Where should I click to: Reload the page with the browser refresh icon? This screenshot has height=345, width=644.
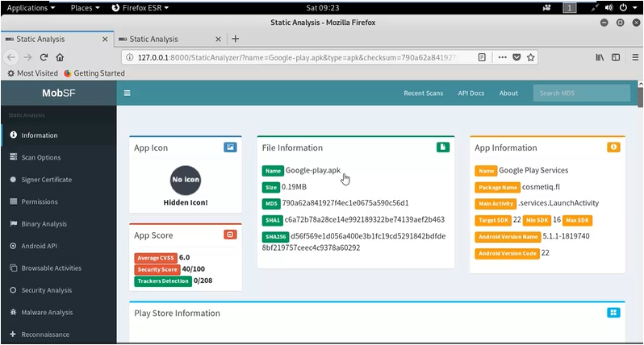tap(44, 57)
